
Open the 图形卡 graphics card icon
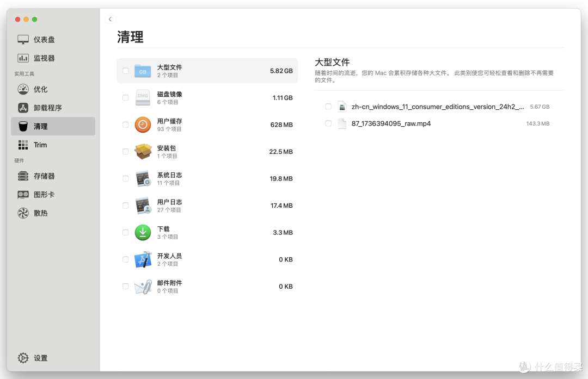23,194
